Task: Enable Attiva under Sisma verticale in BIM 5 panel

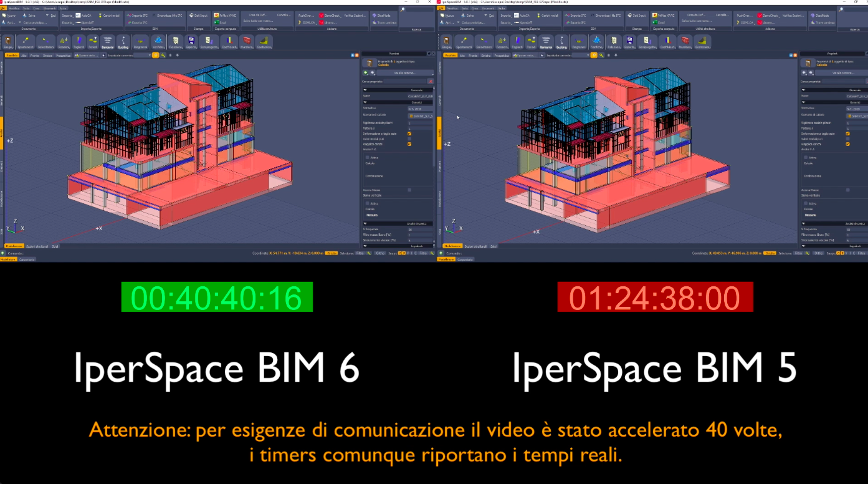Action: coord(806,203)
